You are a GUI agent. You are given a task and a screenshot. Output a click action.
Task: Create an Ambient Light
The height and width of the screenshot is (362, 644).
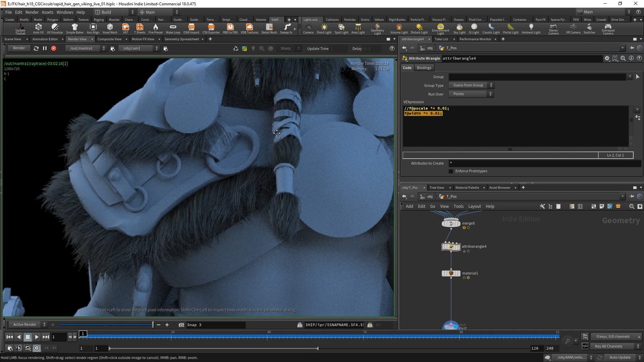pyautogui.click(x=531, y=28)
